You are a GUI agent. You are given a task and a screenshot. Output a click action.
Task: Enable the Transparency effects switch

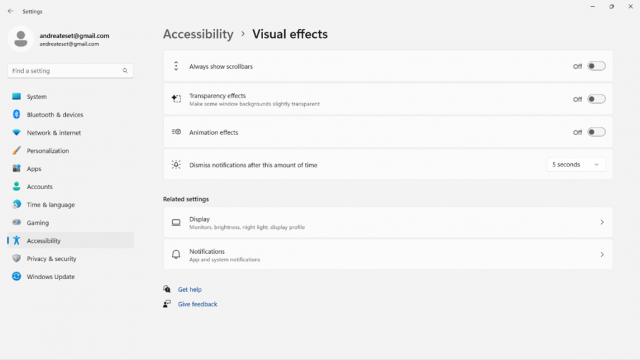click(596, 99)
